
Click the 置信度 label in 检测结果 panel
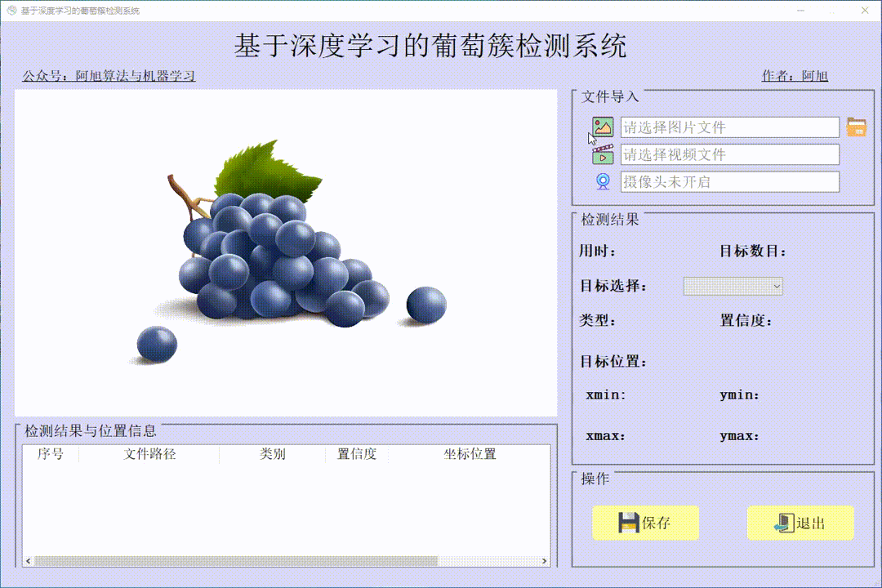[746, 321]
